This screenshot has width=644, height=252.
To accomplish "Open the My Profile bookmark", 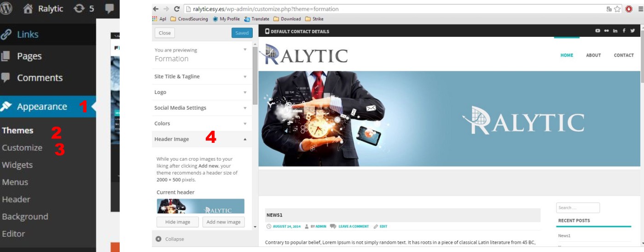I will pyautogui.click(x=226, y=19).
